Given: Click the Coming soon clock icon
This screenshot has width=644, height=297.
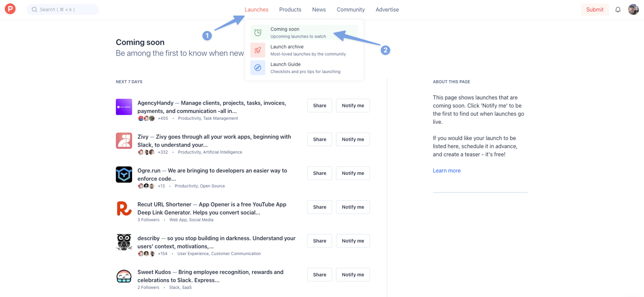Looking at the screenshot, I should click(258, 33).
